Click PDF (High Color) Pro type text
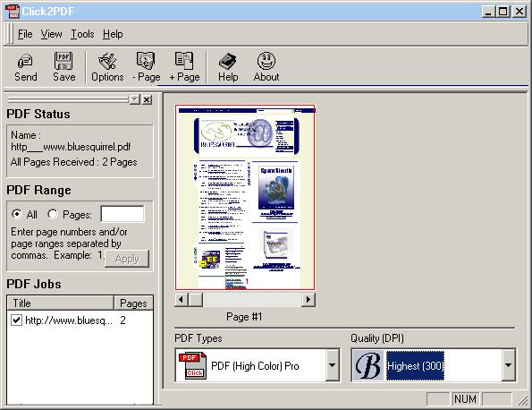Image resolution: width=532 pixels, height=410 pixels. click(255, 366)
